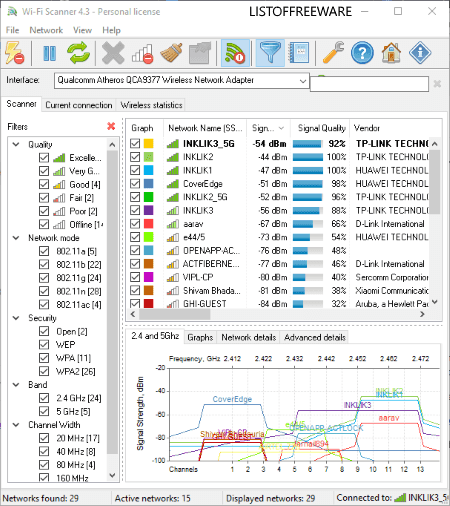The width and height of the screenshot is (450, 506).
Task: Pause scanning with the pause icon
Action: [x=49, y=53]
